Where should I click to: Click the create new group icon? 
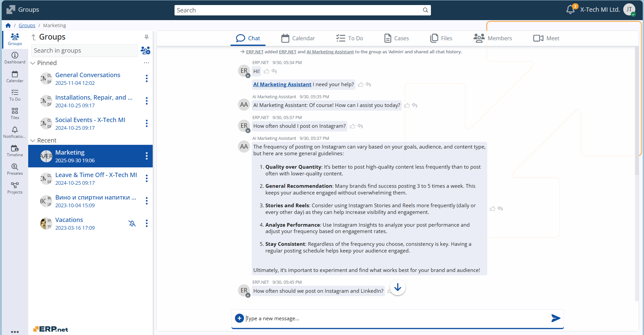[145, 51]
